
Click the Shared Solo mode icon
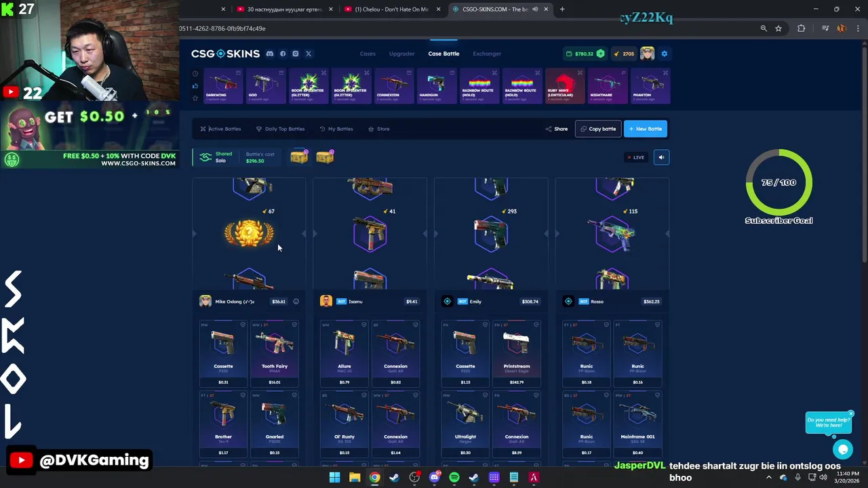click(204, 157)
